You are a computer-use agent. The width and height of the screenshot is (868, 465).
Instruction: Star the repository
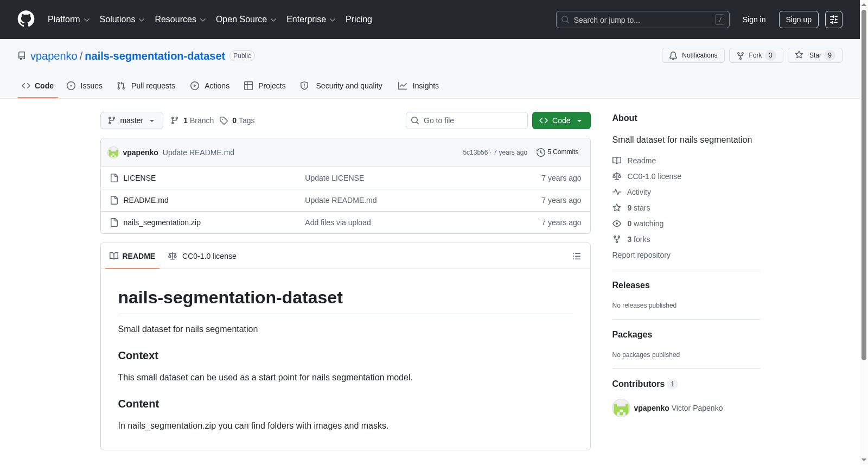[x=815, y=55]
